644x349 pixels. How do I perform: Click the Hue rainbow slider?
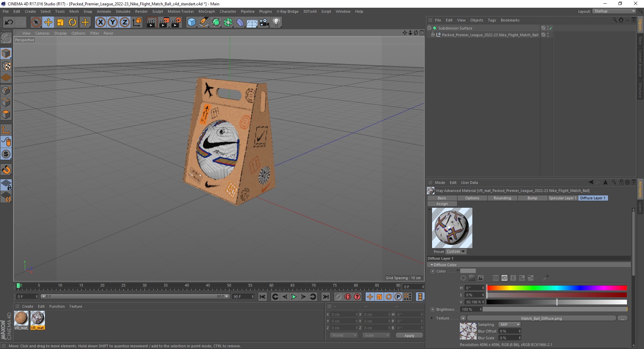tap(557, 288)
